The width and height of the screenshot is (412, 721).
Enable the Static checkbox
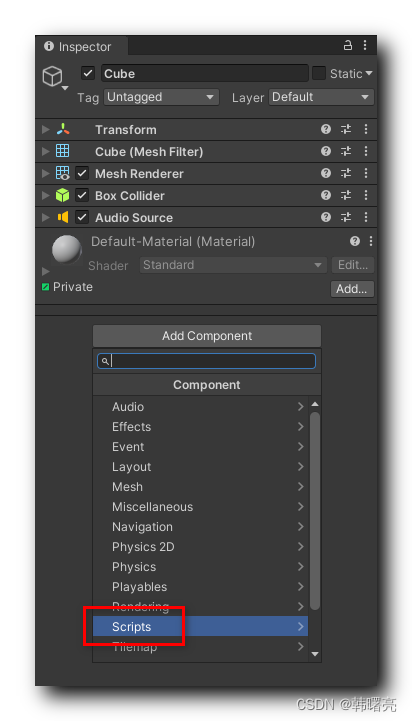click(x=319, y=73)
